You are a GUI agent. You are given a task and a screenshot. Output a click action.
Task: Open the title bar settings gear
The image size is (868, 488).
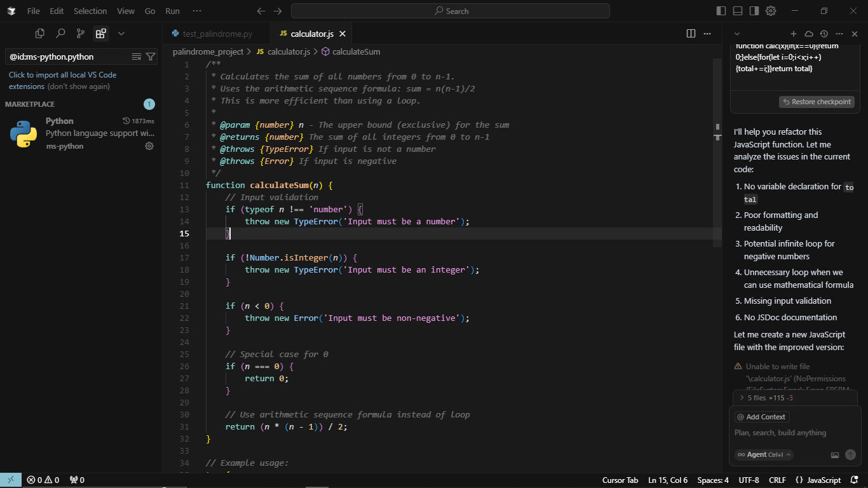click(771, 11)
